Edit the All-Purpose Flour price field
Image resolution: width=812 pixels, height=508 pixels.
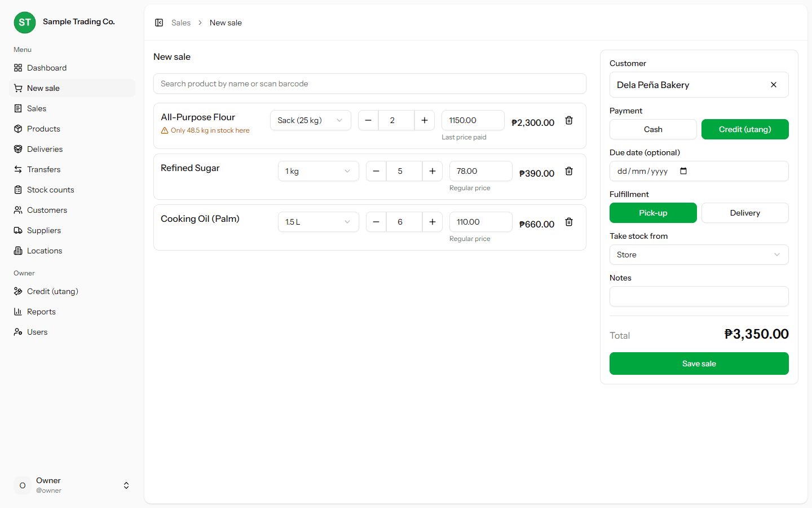point(473,120)
